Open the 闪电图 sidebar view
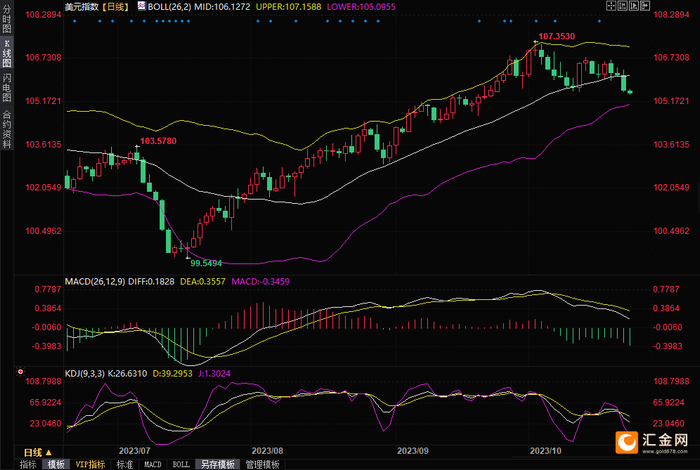Viewport: 700px width, 470px height. point(7,88)
